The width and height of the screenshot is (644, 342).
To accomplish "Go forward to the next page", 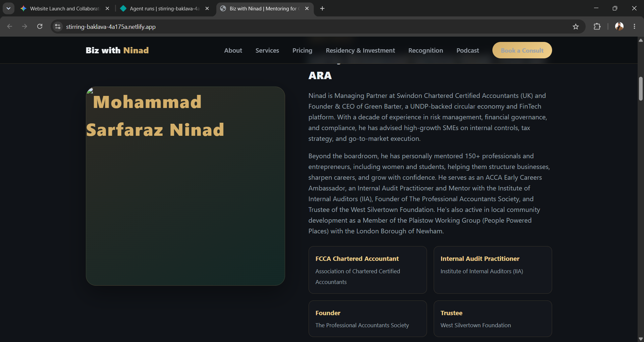I will pyautogui.click(x=24, y=26).
